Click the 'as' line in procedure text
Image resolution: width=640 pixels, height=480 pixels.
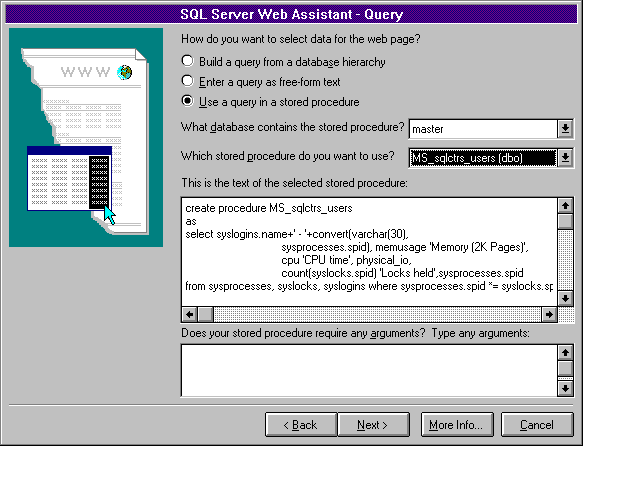click(x=191, y=222)
